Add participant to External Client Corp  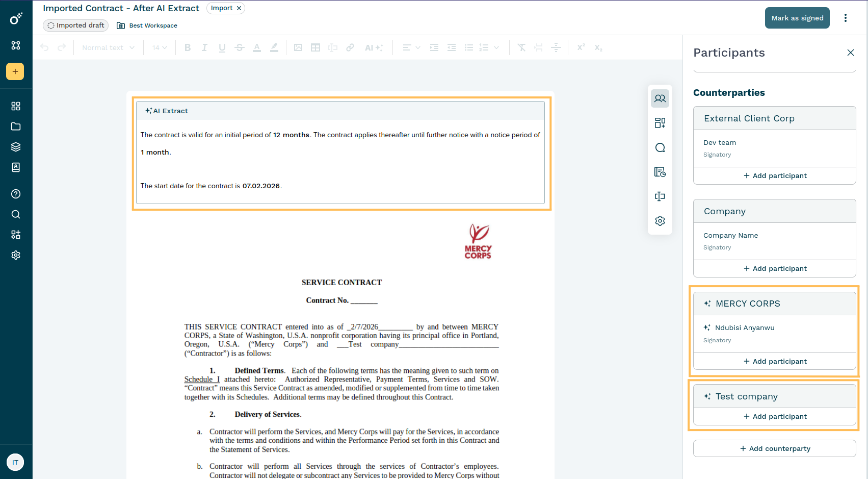(x=775, y=175)
